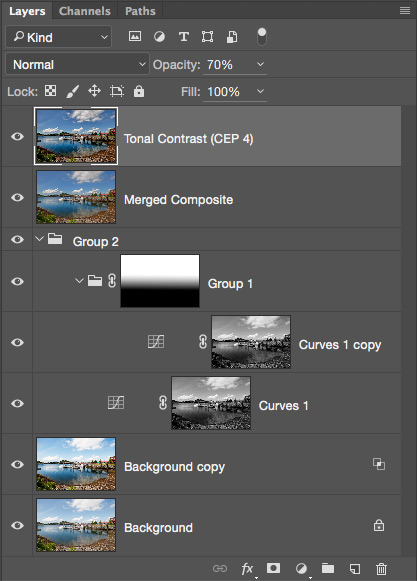Open the Opacity slider dropdown arrow
Screen dimensions: 417x581
point(261,64)
